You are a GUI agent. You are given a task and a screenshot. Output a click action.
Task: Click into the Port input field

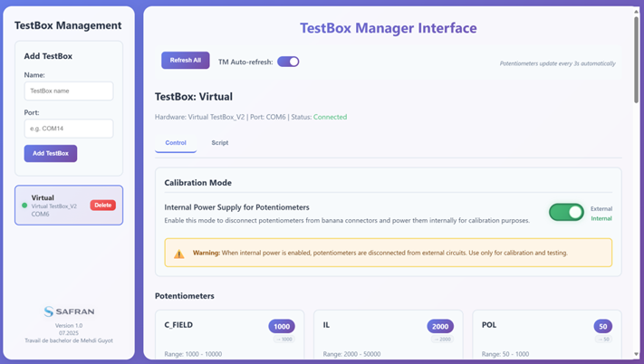pyautogui.click(x=69, y=129)
